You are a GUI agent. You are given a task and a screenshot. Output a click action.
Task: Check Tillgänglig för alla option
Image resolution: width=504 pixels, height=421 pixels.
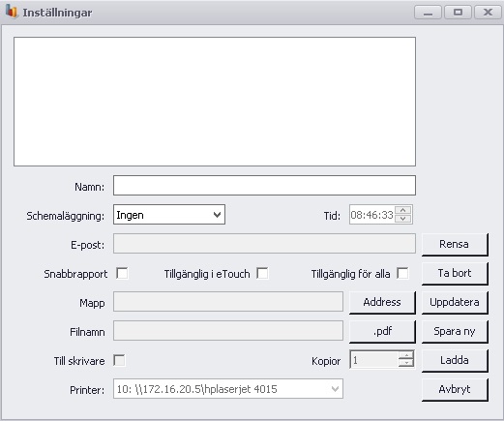pos(402,273)
